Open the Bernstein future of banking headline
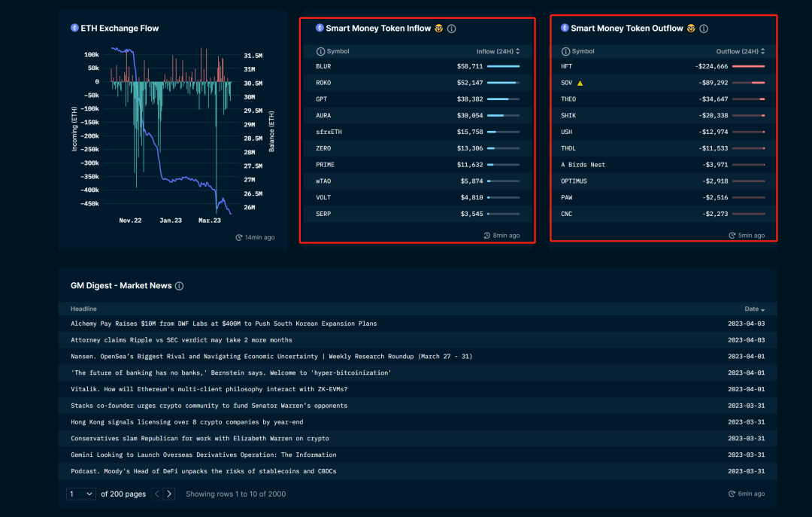 (231, 373)
